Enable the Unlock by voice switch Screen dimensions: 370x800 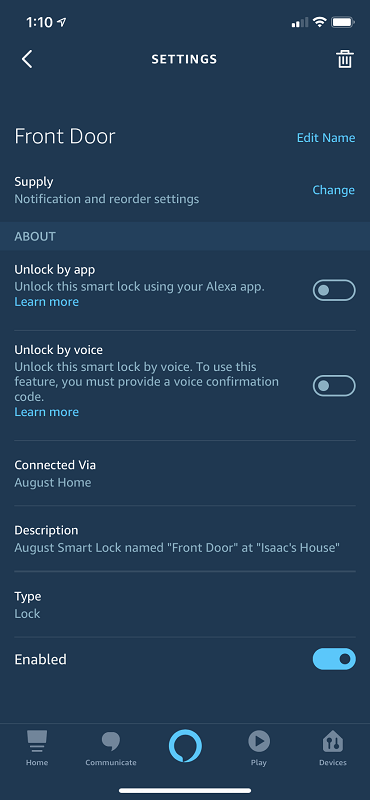coord(334,386)
